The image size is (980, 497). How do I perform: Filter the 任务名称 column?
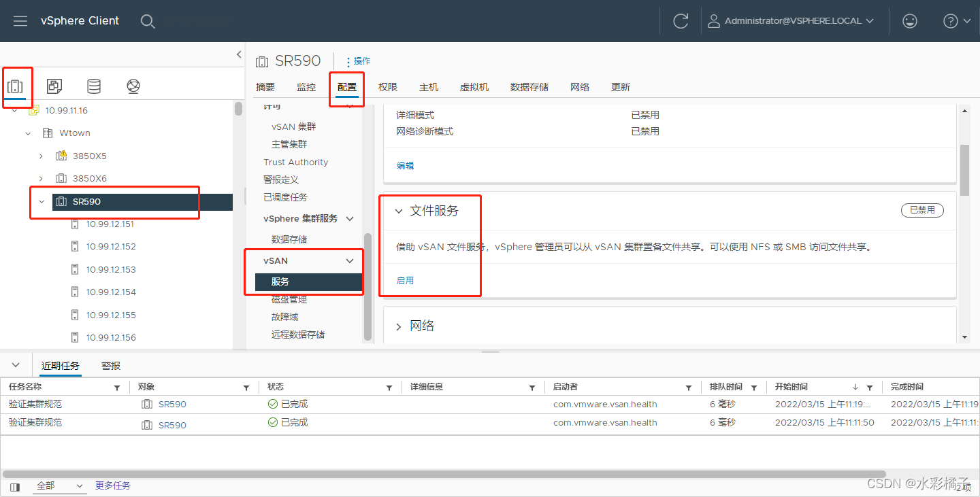click(117, 388)
